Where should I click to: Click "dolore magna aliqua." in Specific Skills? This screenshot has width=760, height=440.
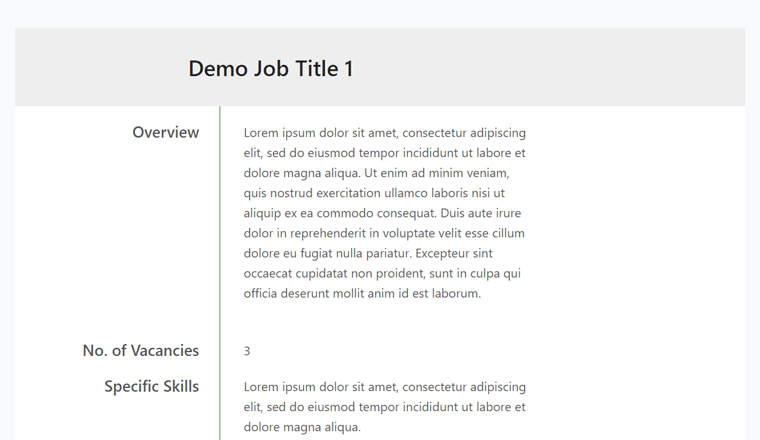click(302, 427)
